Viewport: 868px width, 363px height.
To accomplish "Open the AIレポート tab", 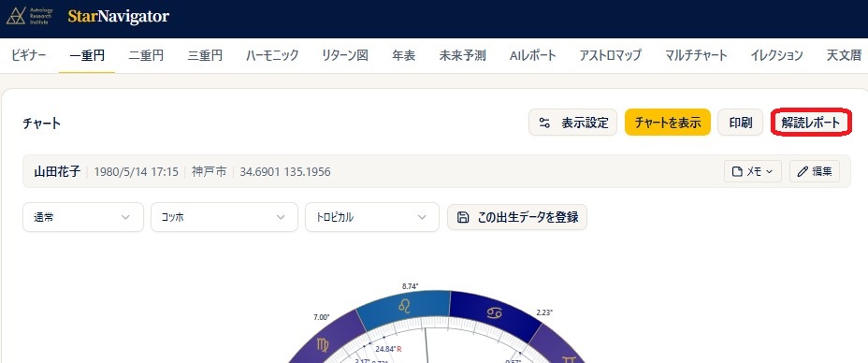I will point(532,55).
